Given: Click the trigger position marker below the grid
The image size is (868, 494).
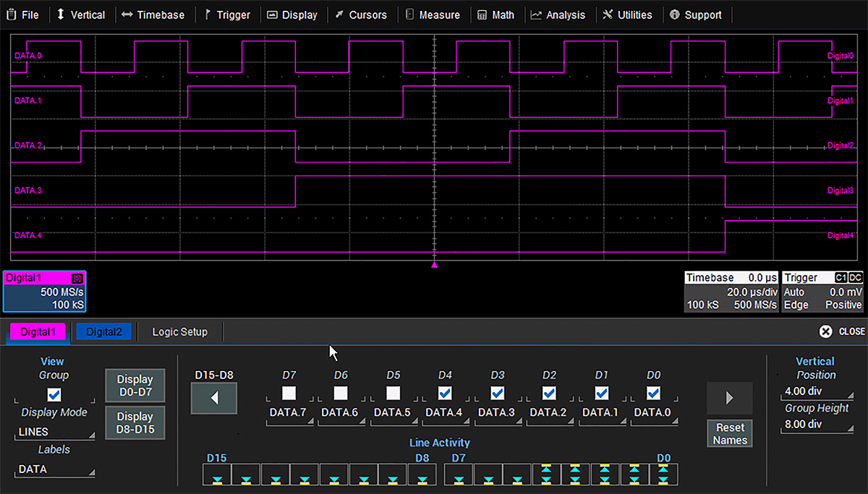Looking at the screenshot, I should click(434, 265).
